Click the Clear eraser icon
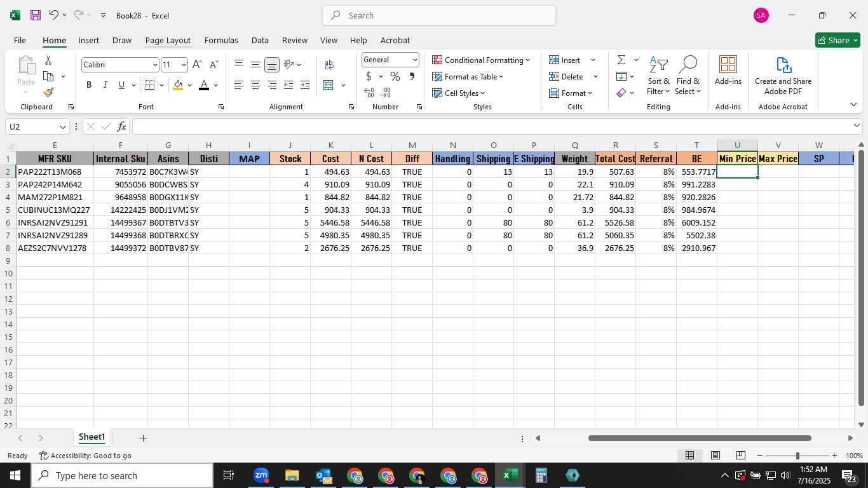The width and height of the screenshot is (868, 488). click(x=621, y=93)
